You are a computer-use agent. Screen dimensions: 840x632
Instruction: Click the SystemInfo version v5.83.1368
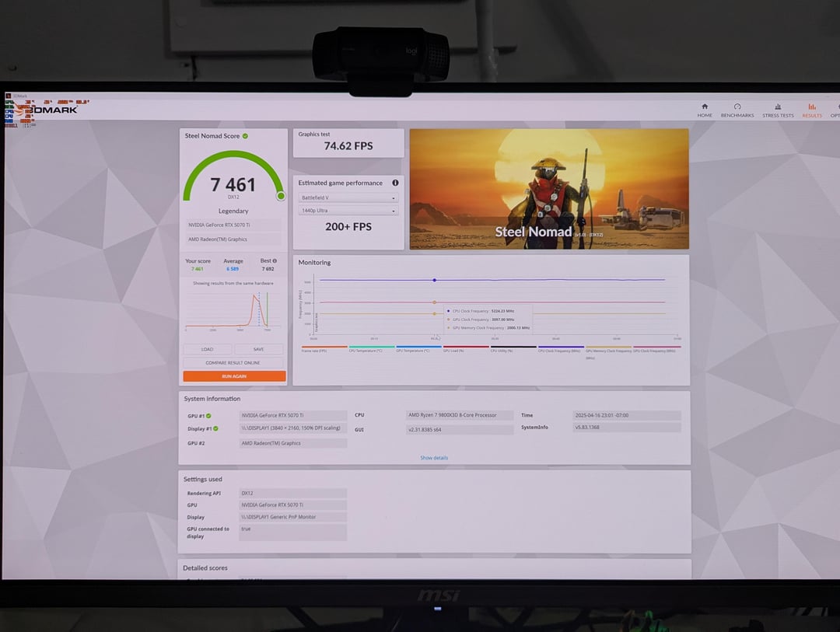[x=627, y=428]
